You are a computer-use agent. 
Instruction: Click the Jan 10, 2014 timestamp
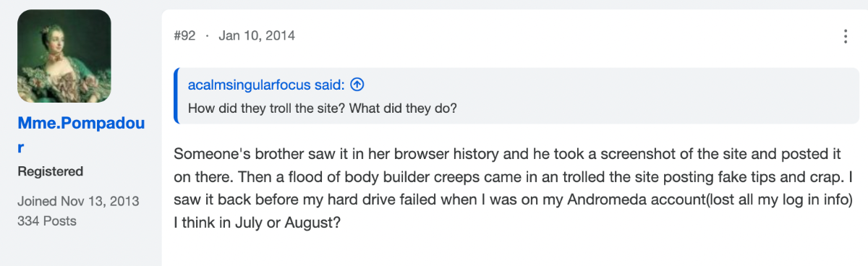[x=257, y=35]
